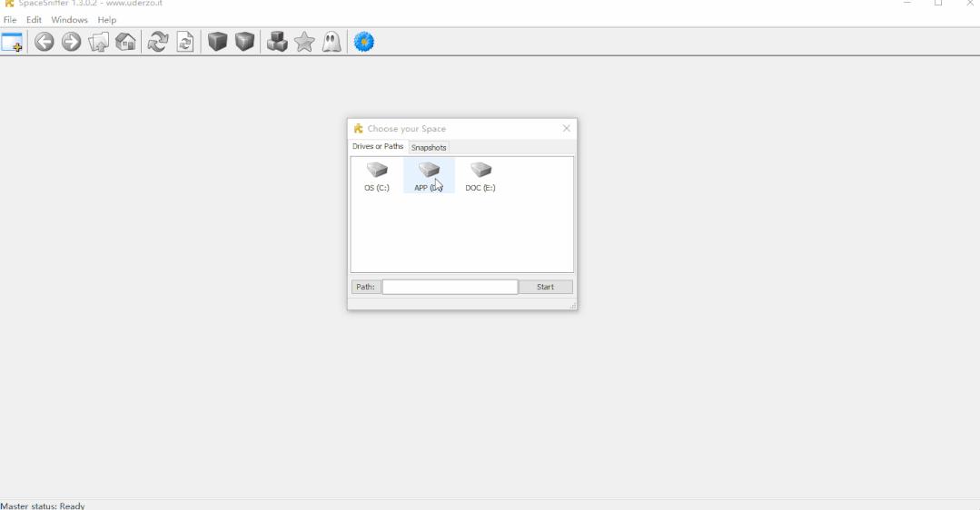Click the stacked cubes icon
This screenshot has height=510, width=980.
(277, 42)
